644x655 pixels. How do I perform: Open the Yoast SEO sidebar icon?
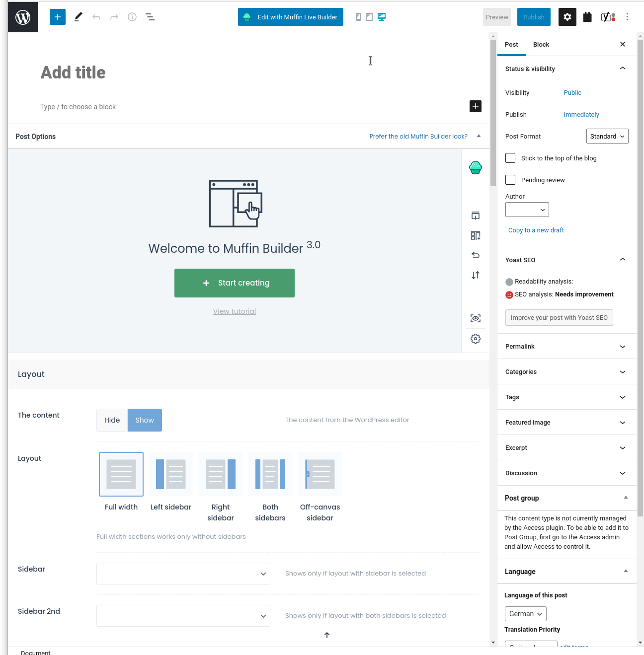[x=608, y=17]
